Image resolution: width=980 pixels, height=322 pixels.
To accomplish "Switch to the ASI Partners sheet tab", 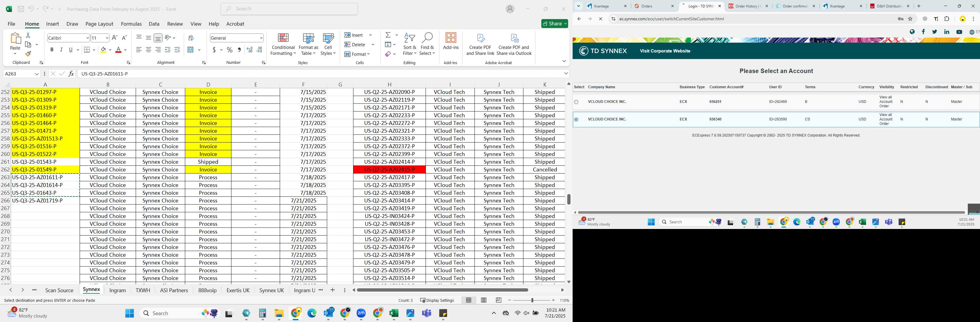I will pos(174,290).
